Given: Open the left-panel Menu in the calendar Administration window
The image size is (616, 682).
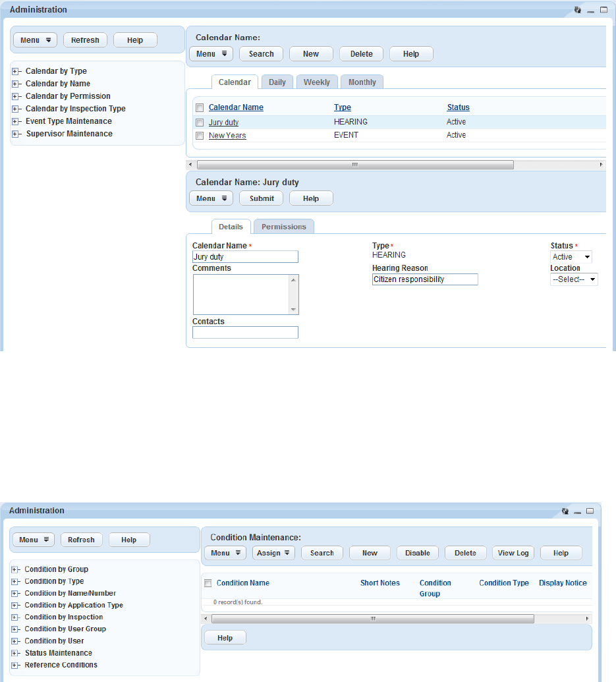Looking at the screenshot, I should coord(35,40).
